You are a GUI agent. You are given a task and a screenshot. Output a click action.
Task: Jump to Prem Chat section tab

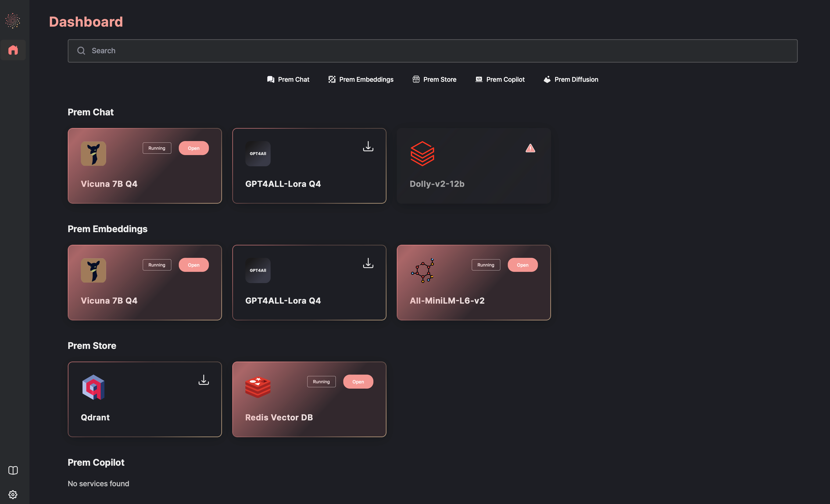[288, 79]
